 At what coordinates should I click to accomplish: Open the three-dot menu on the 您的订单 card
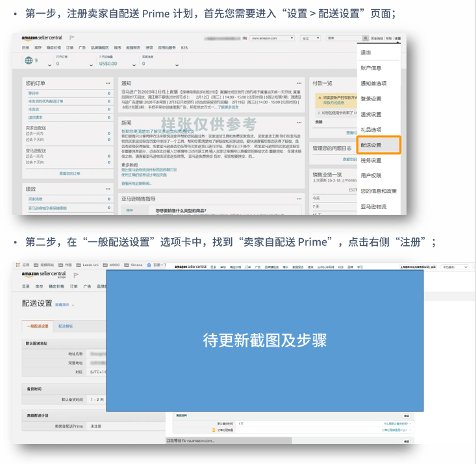pos(108,83)
